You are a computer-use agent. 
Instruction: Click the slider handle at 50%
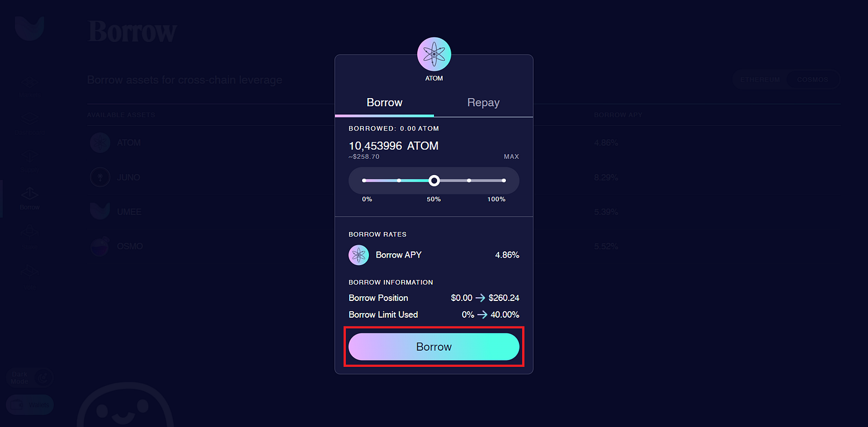point(434,181)
